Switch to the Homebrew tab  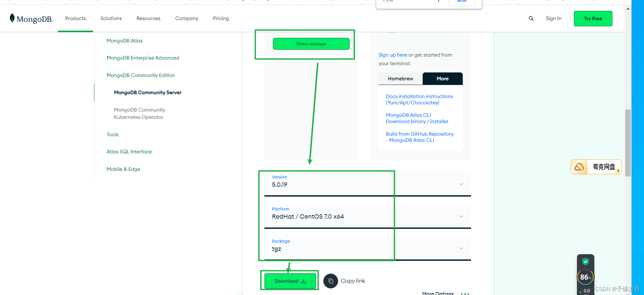pos(401,79)
